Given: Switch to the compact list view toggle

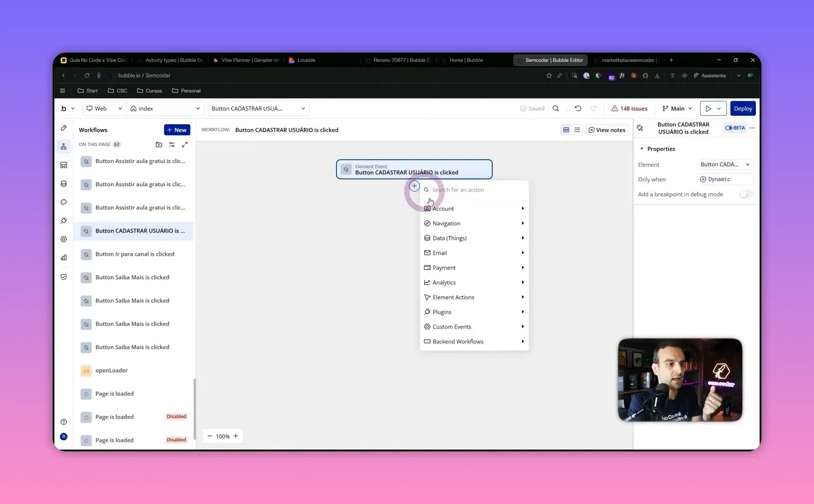Looking at the screenshot, I should coord(577,130).
